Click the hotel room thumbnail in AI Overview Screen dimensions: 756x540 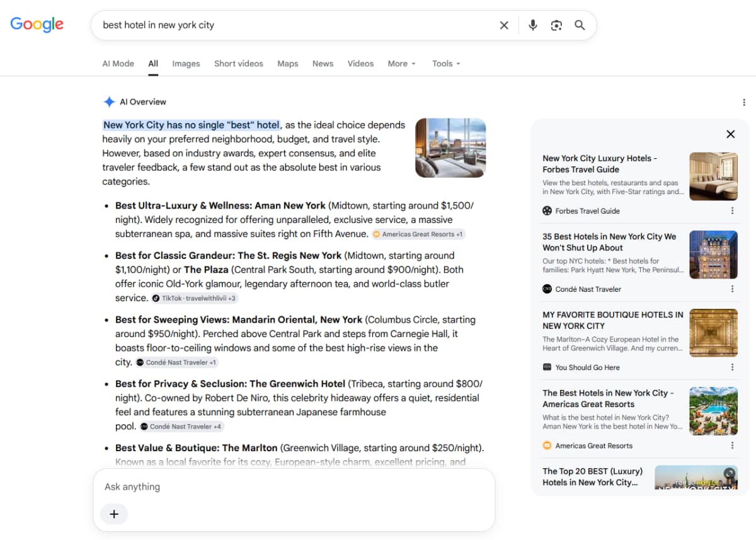click(x=450, y=148)
